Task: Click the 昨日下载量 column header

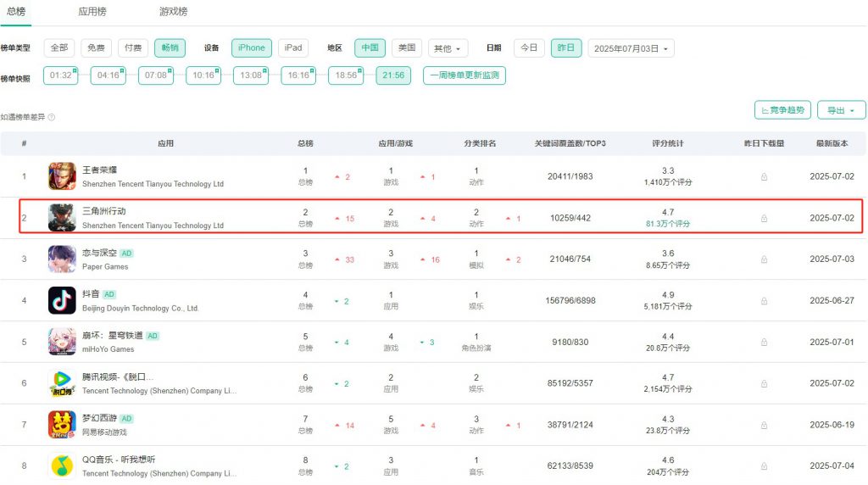Action: click(764, 143)
